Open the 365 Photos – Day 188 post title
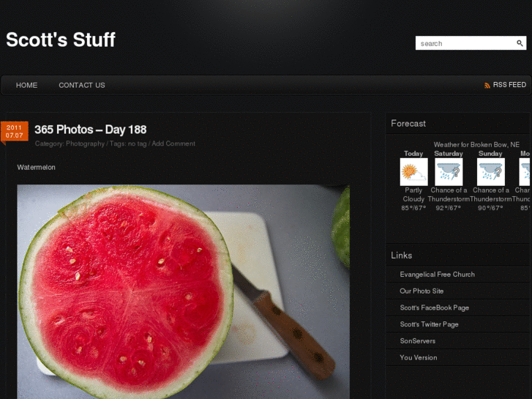532x399 pixels. [91, 130]
